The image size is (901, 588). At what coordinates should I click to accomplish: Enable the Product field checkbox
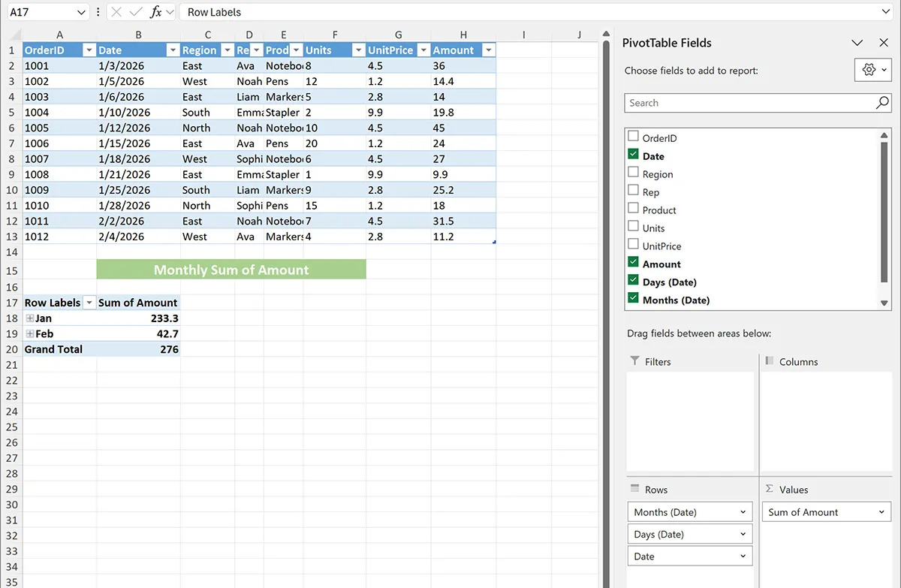[633, 210]
